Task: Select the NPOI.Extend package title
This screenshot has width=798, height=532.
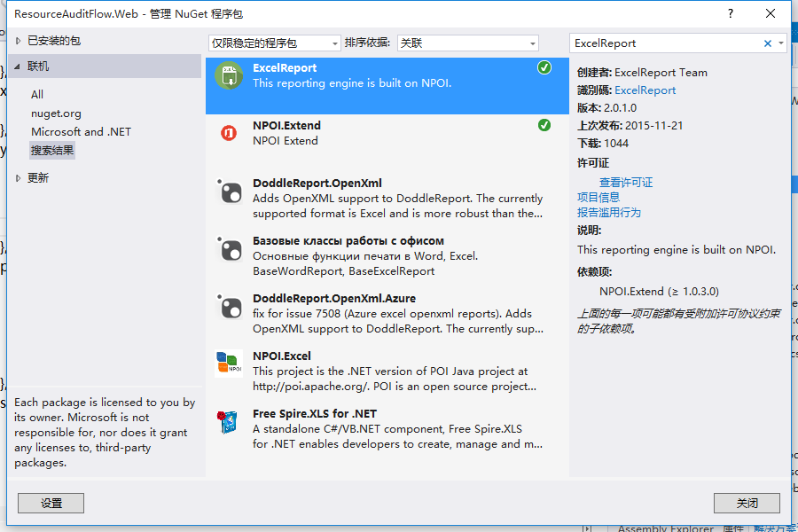Action: point(286,125)
